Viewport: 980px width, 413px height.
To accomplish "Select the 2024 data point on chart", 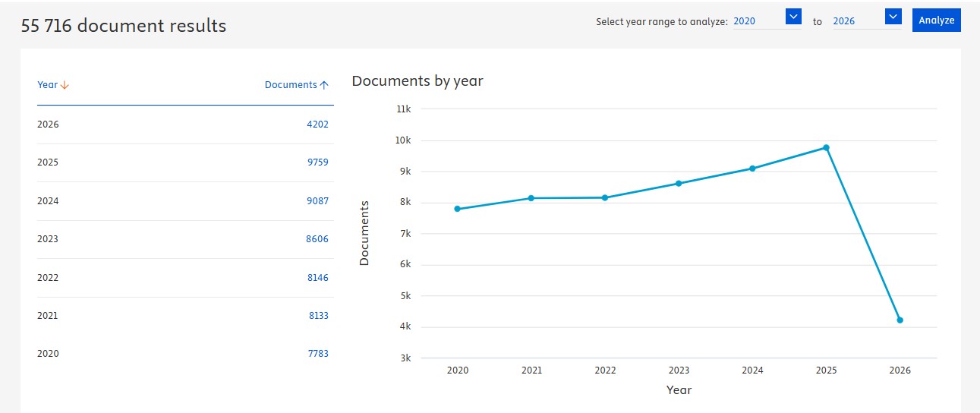I will coord(752,169).
